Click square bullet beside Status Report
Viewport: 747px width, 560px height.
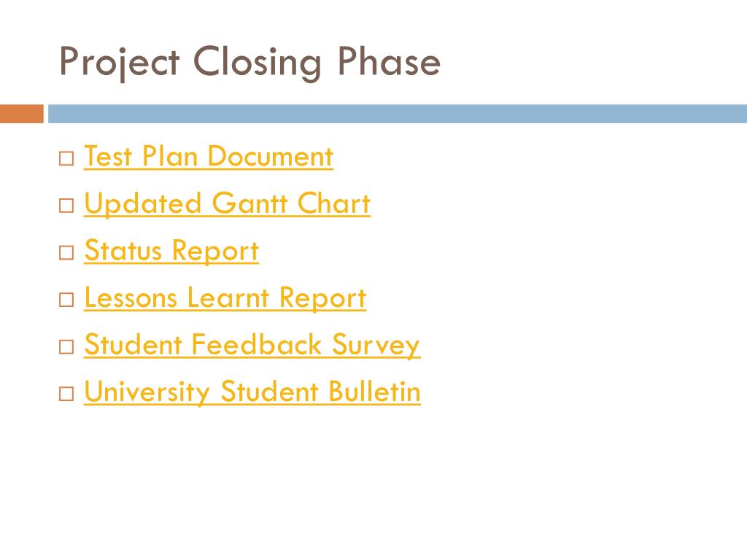tap(66, 252)
